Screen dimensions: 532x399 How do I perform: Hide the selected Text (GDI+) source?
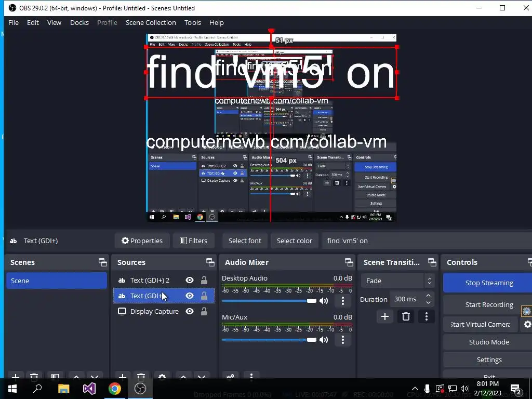coord(190,296)
